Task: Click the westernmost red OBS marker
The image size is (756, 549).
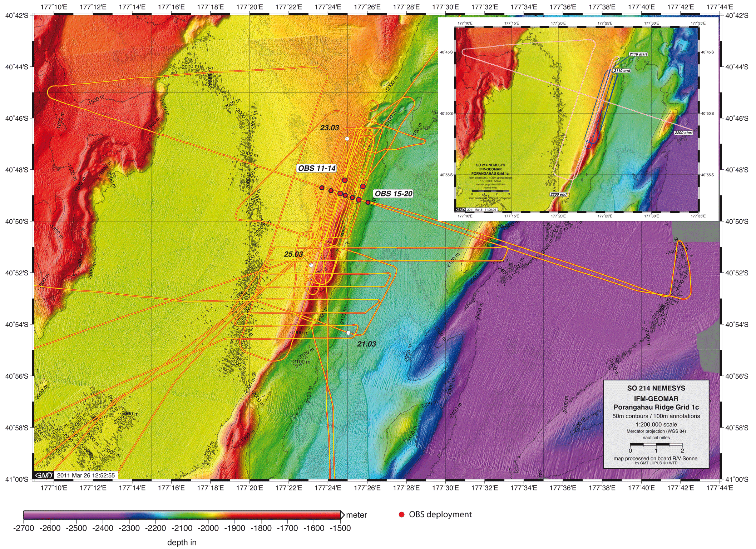Action: (322, 188)
